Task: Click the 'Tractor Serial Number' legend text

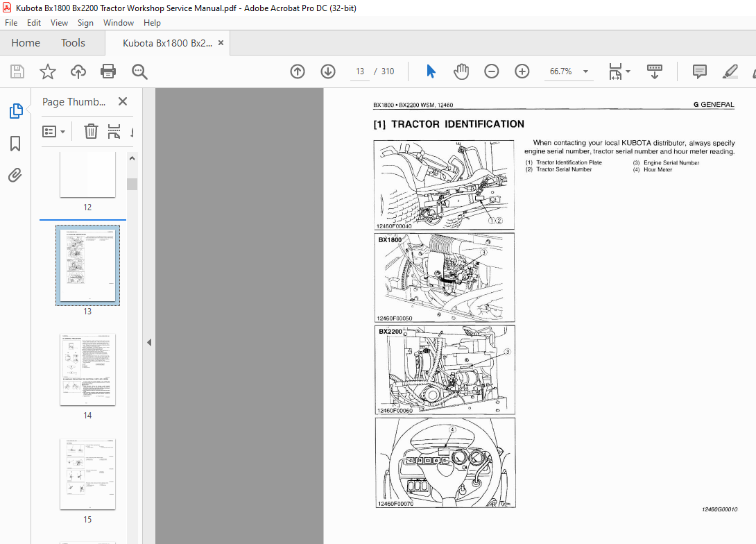Action: [564, 169]
